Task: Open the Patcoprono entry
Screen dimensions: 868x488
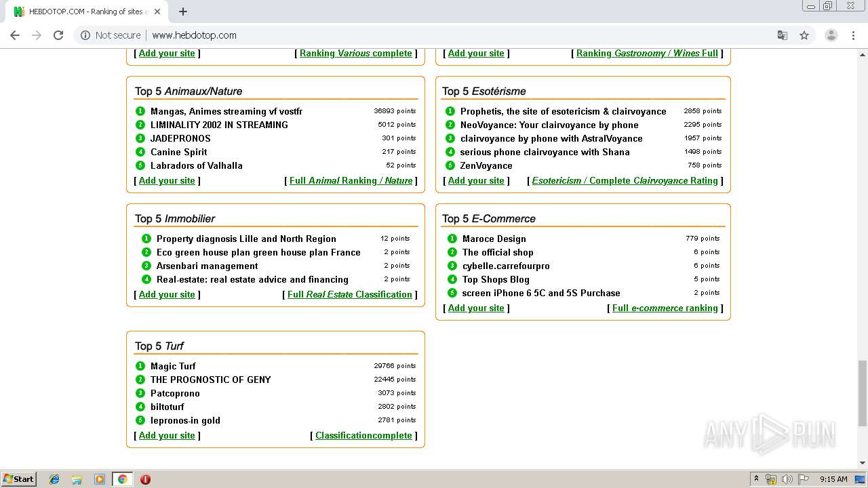Action: point(175,393)
